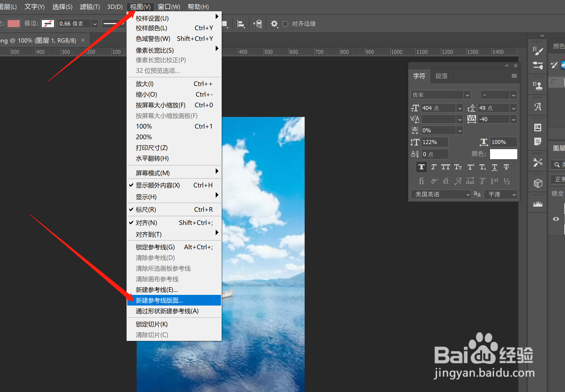Toggle faux italic text style

434,167
